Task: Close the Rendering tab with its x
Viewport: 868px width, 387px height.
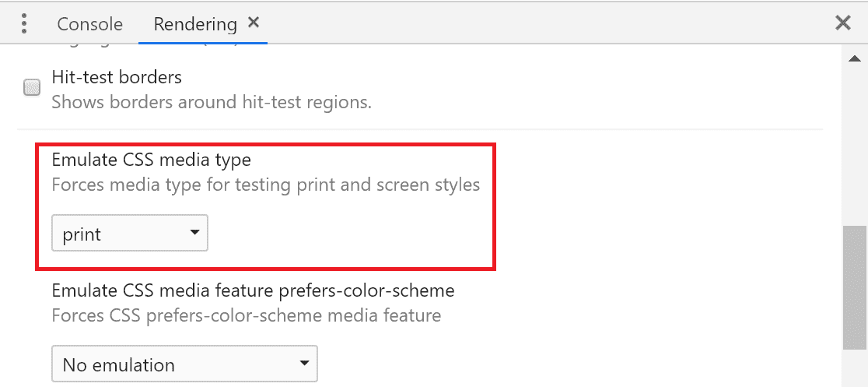Action: pos(253,23)
